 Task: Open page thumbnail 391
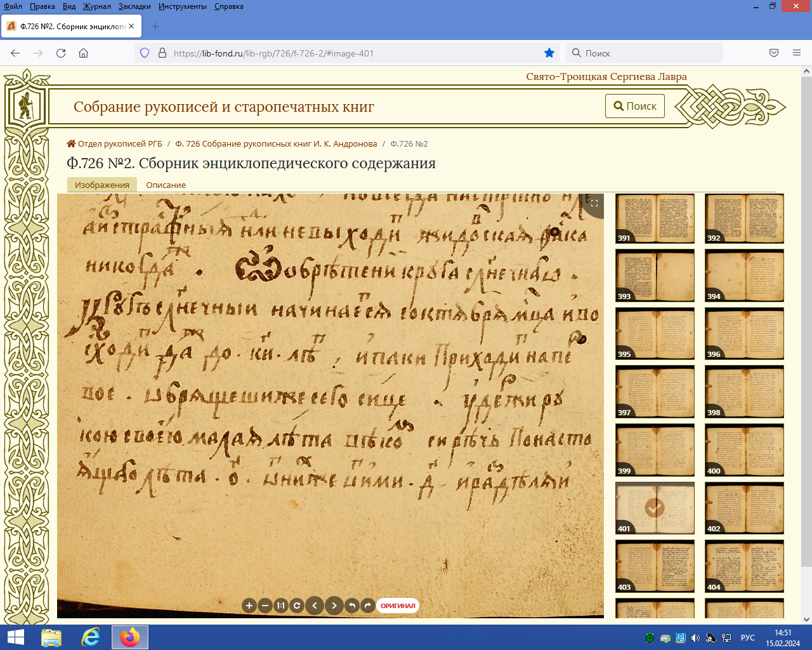point(655,218)
